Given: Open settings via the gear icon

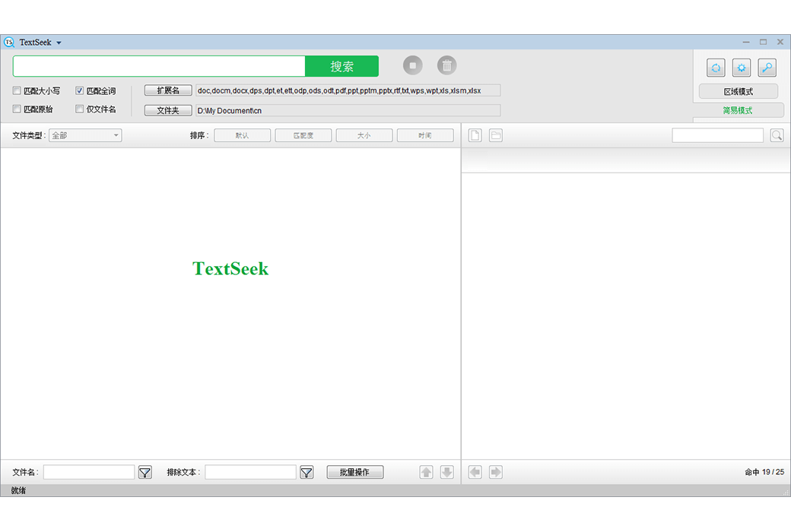Looking at the screenshot, I should pyautogui.click(x=742, y=68).
